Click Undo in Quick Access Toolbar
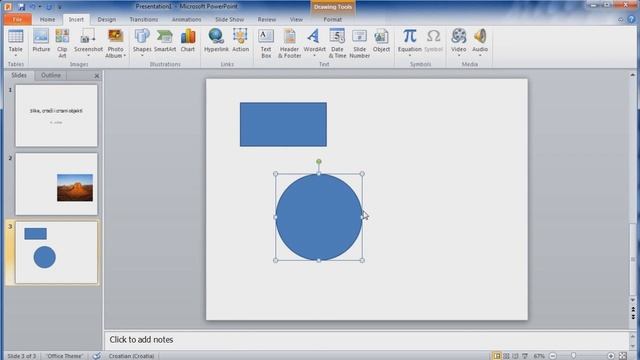This screenshot has width=640, height=360. click(32, 7)
